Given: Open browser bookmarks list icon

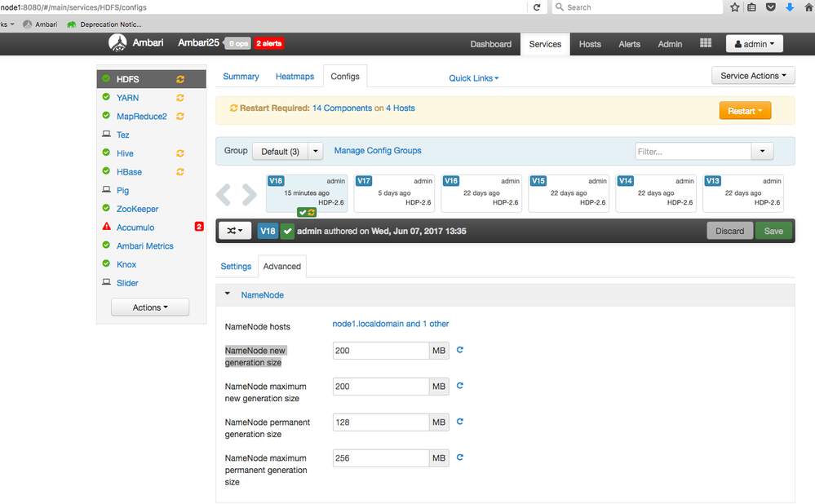Looking at the screenshot, I should pyautogui.click(x=752, y=7).
